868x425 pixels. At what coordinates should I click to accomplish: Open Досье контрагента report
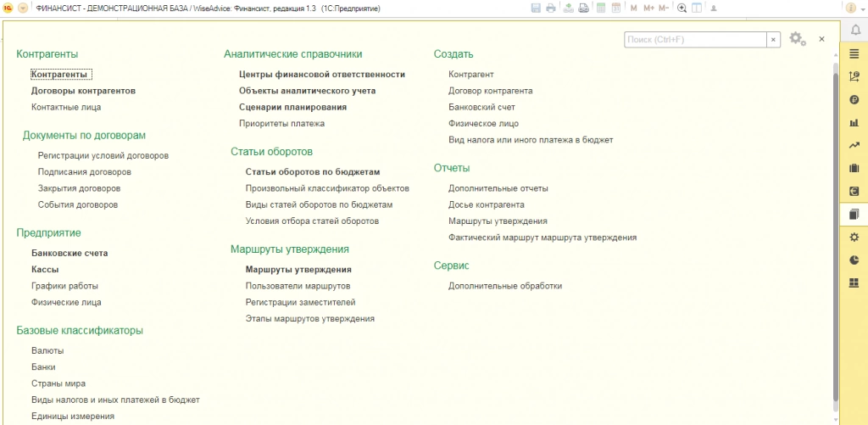[x=487, y=204]
